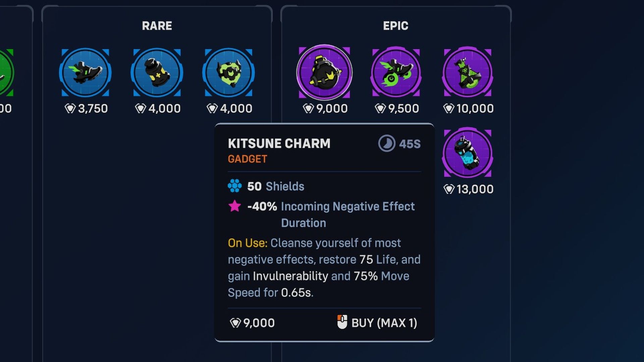Select the Epic boots item costing 9,500
The height and width of the screenshot is (362, 644).
pyautogui.click(x=396, y=72)
